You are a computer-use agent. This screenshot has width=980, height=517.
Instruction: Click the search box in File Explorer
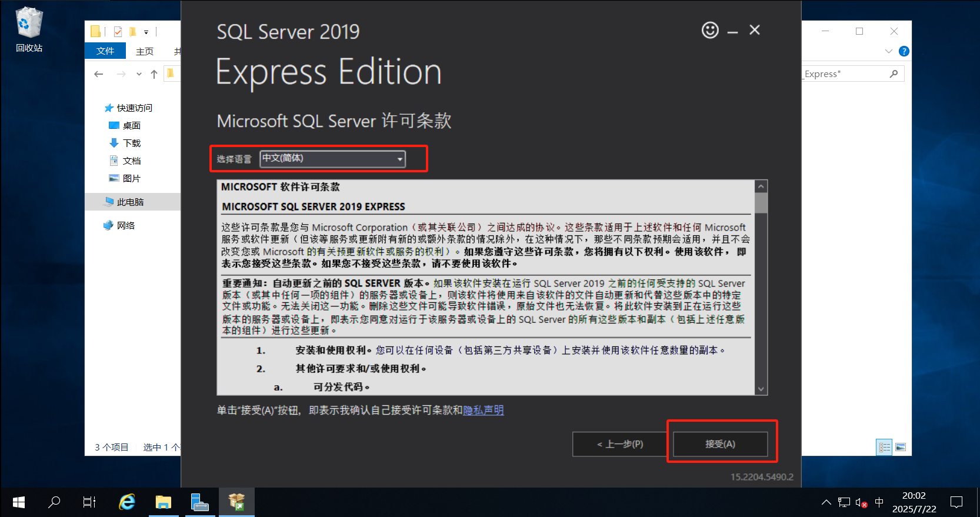(853, 74)
